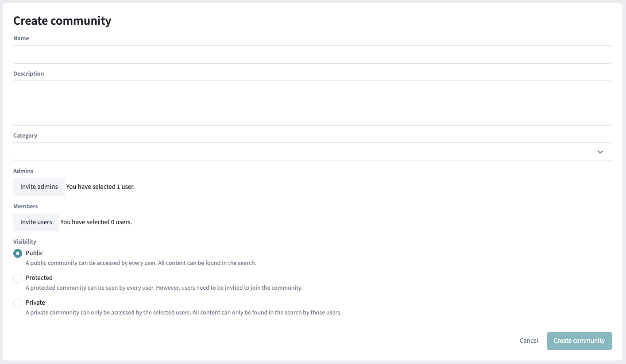This screenshot has width=626, height=364.
Task: Click the Members section label
Action: 26,207
